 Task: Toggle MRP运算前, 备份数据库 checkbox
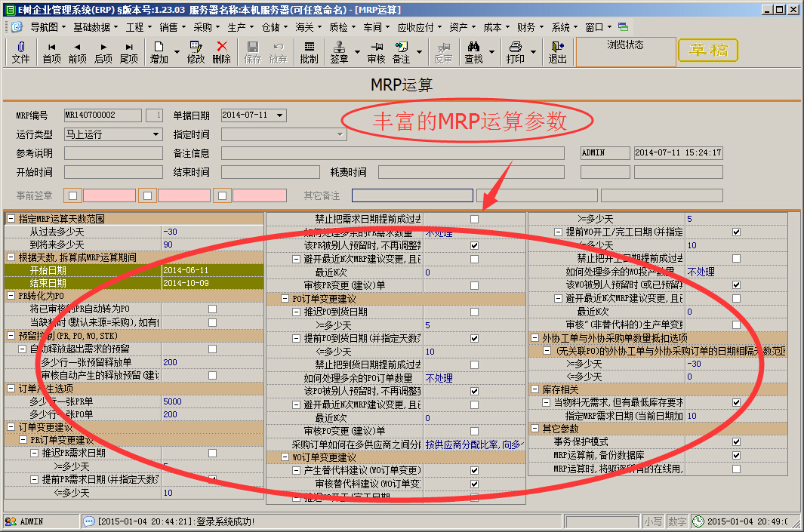point(736,455)
